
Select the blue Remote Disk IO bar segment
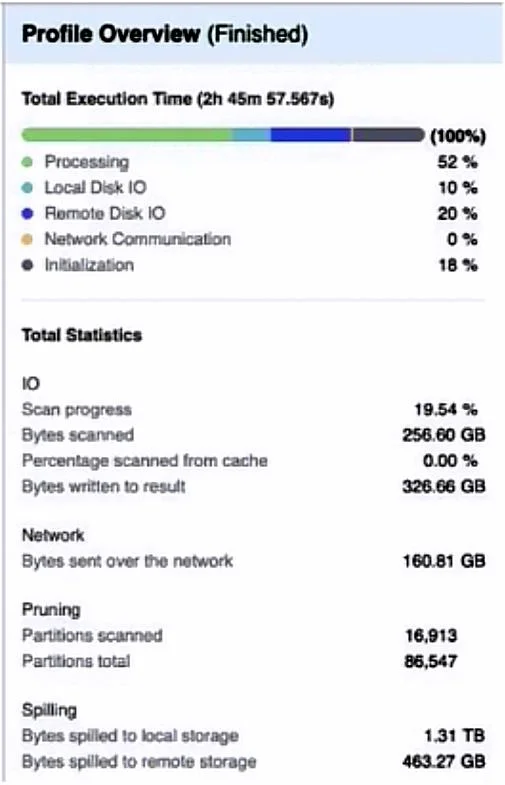(310, 135)
